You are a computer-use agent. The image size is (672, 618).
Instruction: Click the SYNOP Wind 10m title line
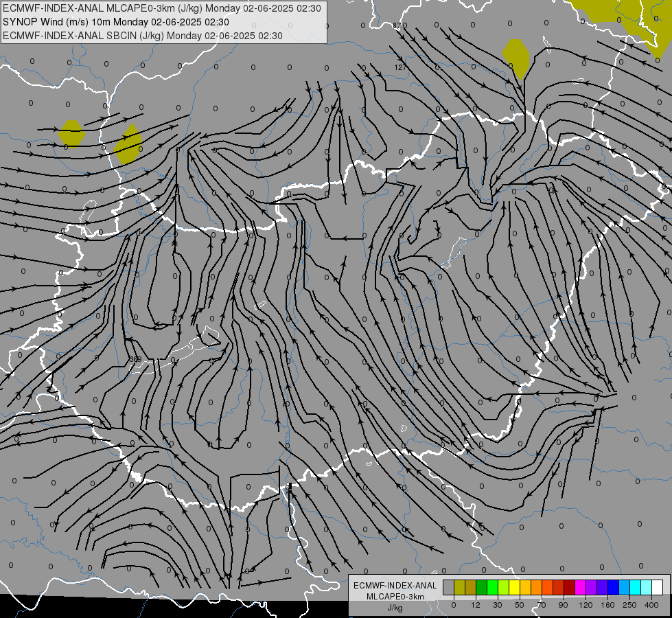(116, 22)
